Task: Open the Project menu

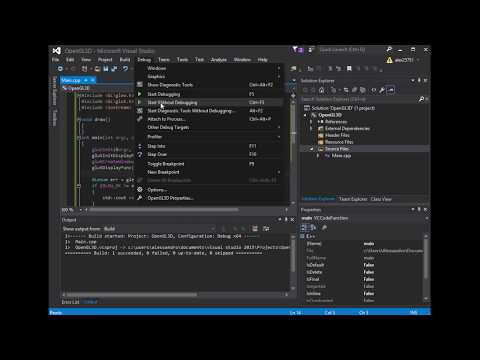Action: [105, 60]
